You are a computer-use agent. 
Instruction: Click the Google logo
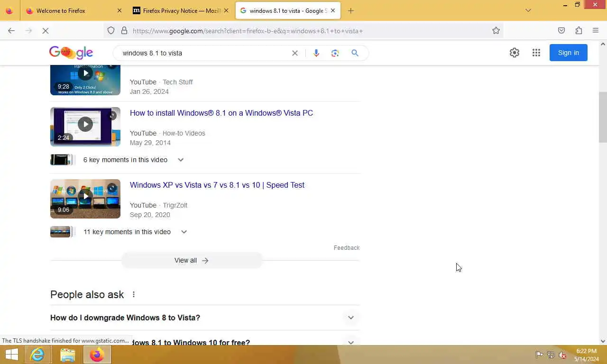point(71,53)
